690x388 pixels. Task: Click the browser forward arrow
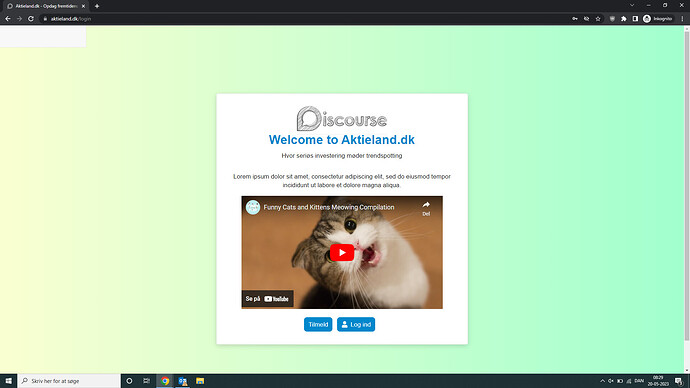19,18
